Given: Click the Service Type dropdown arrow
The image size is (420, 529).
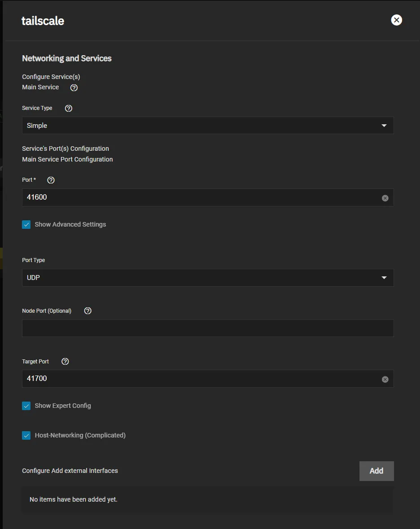Looking at the screenshot, I should pos(384,126).
